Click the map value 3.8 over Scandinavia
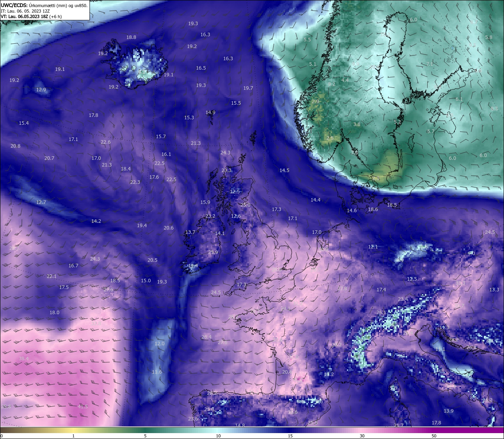504x439 pixels. (x=357, y=124)
